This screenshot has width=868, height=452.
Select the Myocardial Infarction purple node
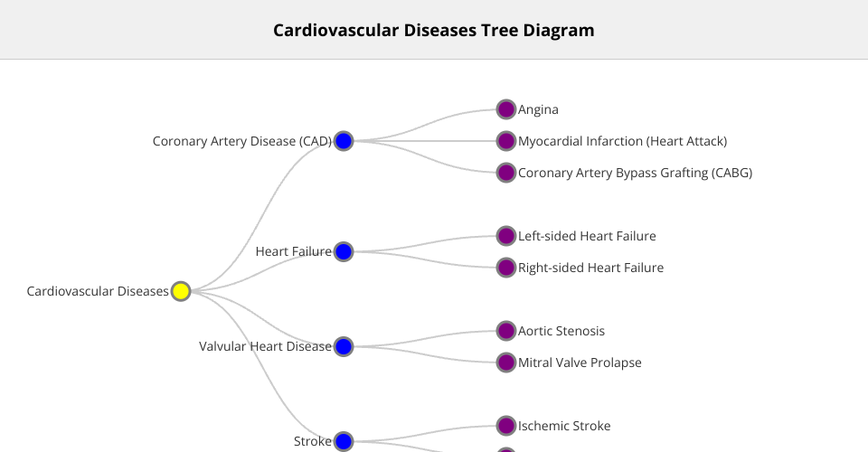coord(506,141)
